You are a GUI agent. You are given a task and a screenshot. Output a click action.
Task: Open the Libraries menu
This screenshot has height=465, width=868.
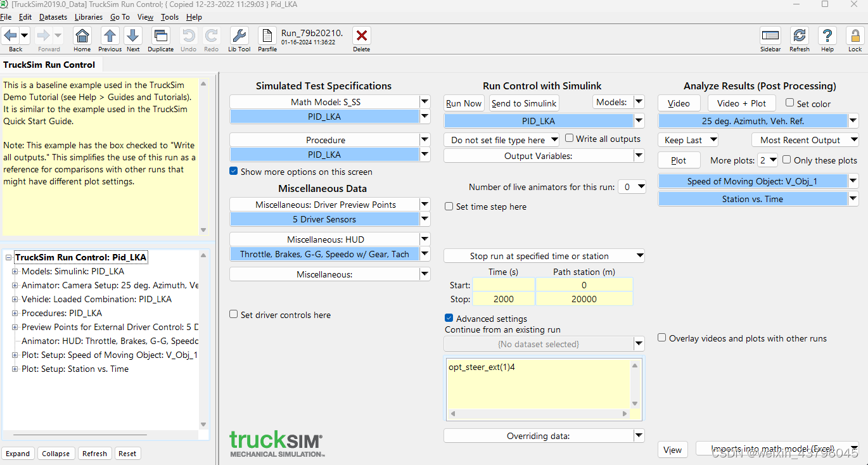tap(89, 17)
